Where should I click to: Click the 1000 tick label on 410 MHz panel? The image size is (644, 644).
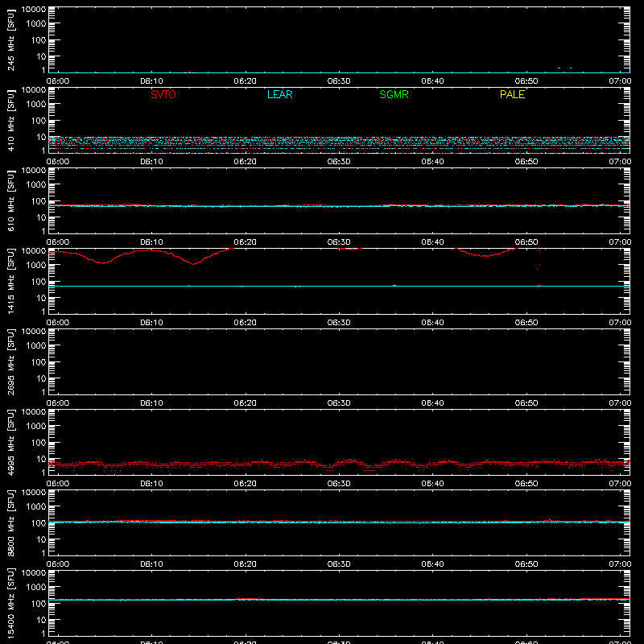tap(36, 105)
